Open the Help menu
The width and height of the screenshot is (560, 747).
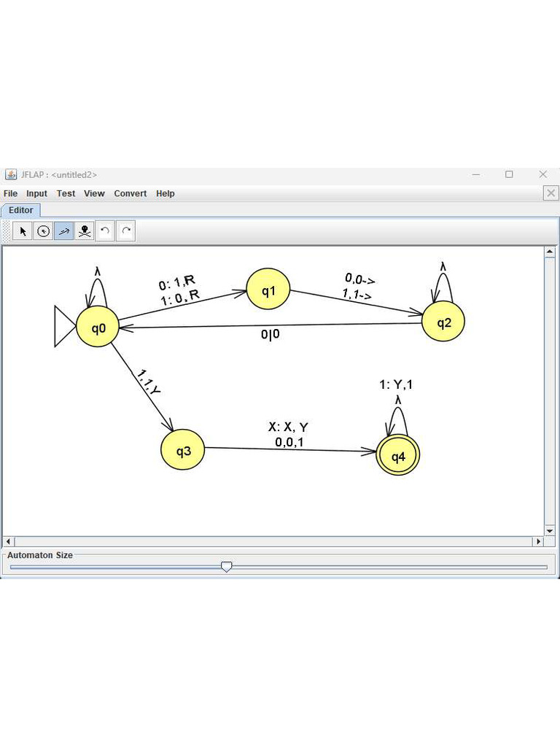pyautogui.click(x=166, y=193)
